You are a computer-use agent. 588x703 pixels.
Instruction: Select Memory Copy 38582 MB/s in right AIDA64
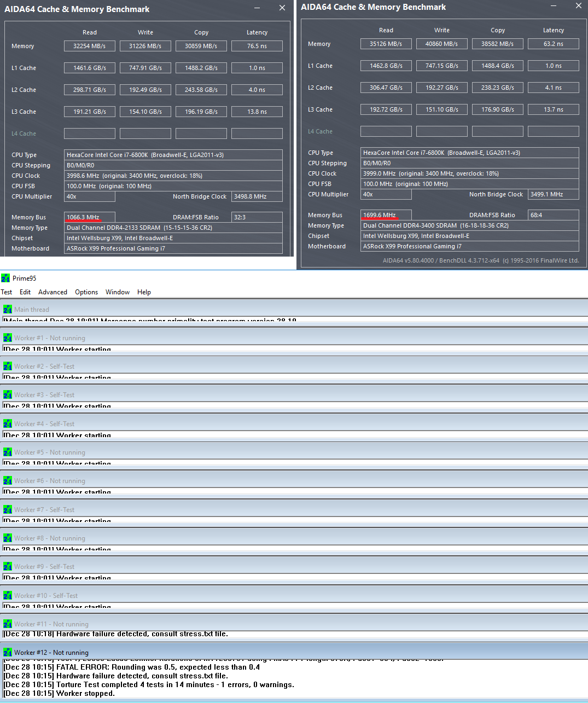pyautogui.click(x=498, y=44)
